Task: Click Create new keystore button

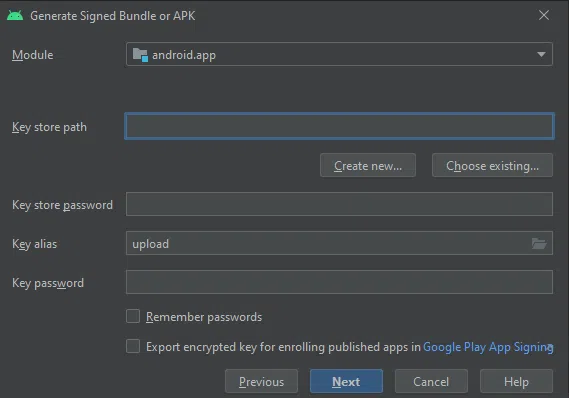Action: tap(368, 165)
